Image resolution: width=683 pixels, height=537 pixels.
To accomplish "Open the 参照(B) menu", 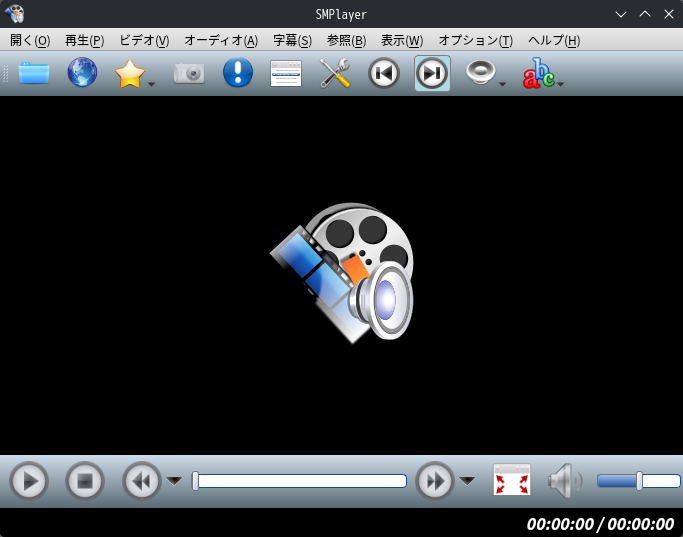I will (x=346, y=41).
